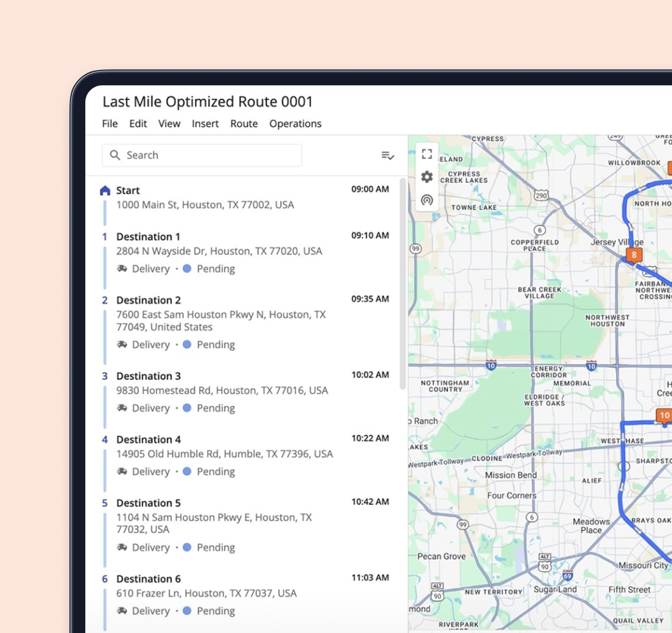Click the search magnifier icon
The width and height of the screenshot is (672, 633).
click(115, 155)
